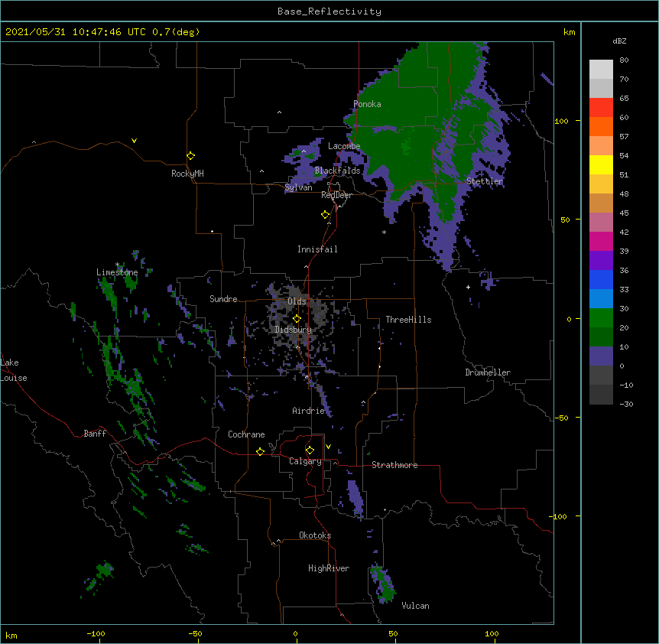
Task: Click the purple 0-10 dBZ legend swatch
Action: [601, 356]
